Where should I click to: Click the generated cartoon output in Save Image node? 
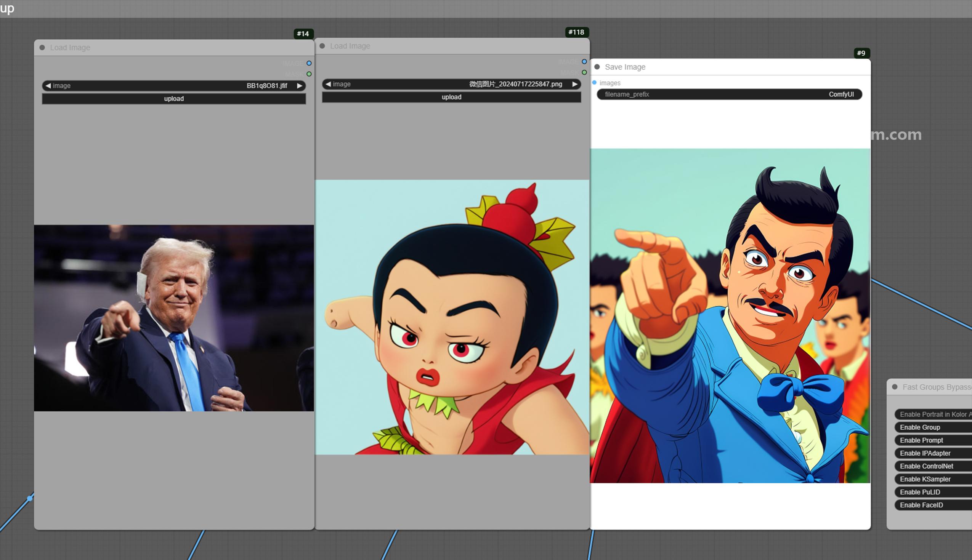730,316
